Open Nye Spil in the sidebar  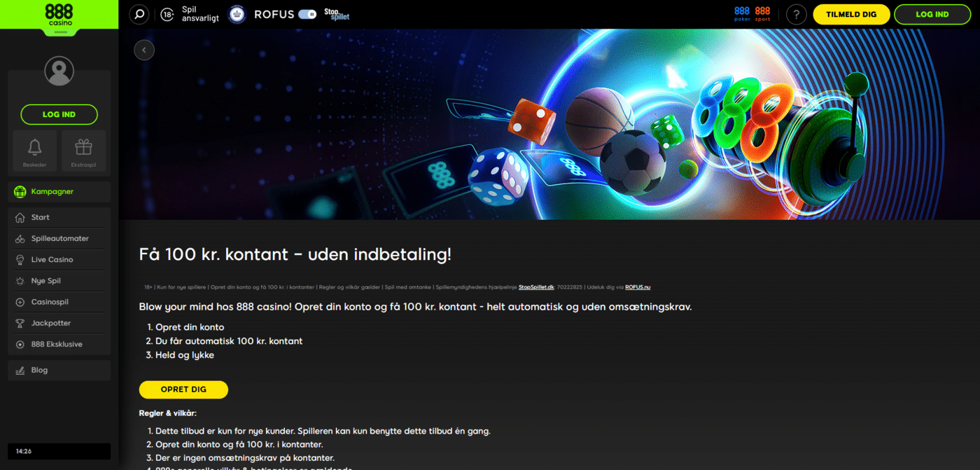click(59, 281)
